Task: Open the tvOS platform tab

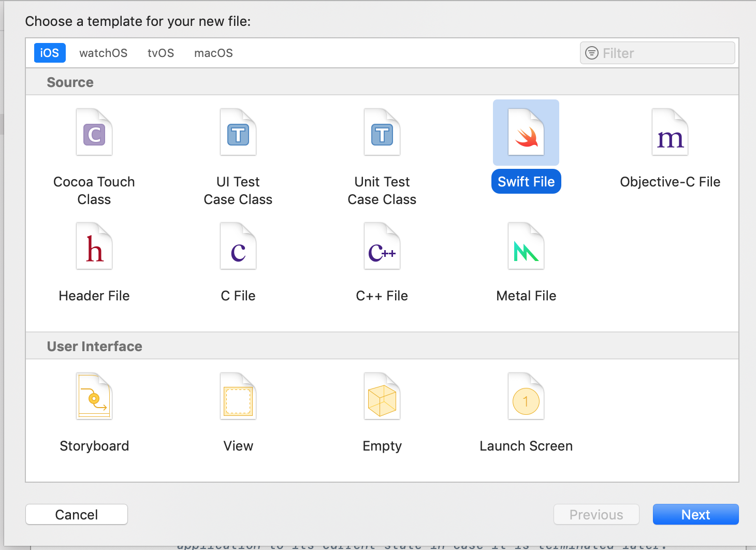Action: pyautogui.click(x=161, y=53)
